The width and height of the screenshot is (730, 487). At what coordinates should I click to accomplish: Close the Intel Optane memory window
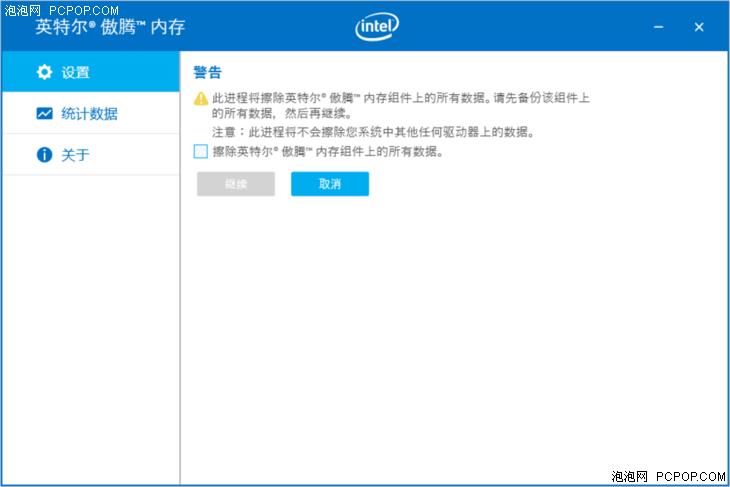(x=699, y=27)
